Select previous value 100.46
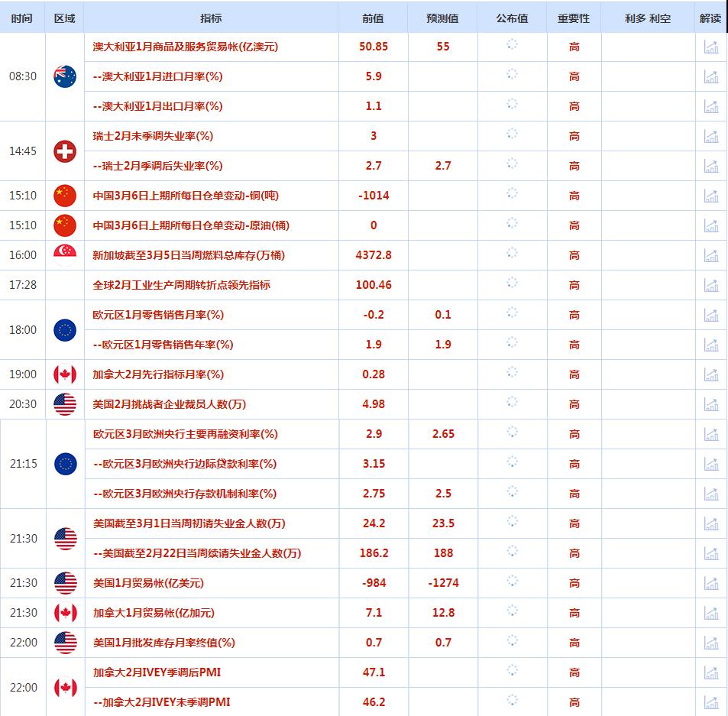 [x=374, y=284]
